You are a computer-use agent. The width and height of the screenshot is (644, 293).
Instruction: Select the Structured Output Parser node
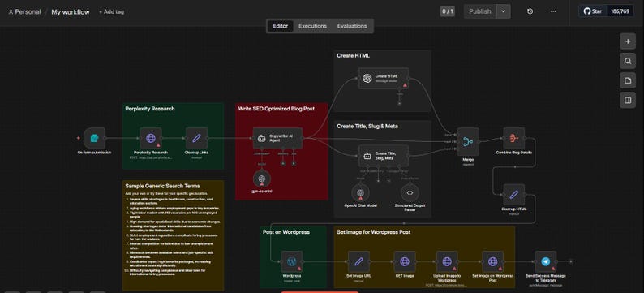coord(410,192)
